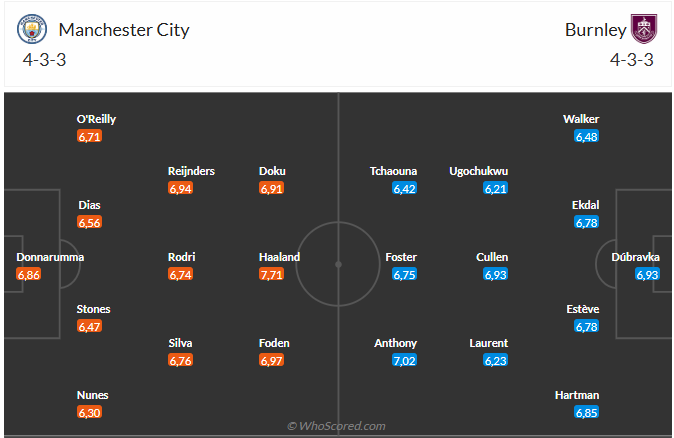Click Walker's player name
Viewport: 674px width, 438px height.
pos(581,119)
